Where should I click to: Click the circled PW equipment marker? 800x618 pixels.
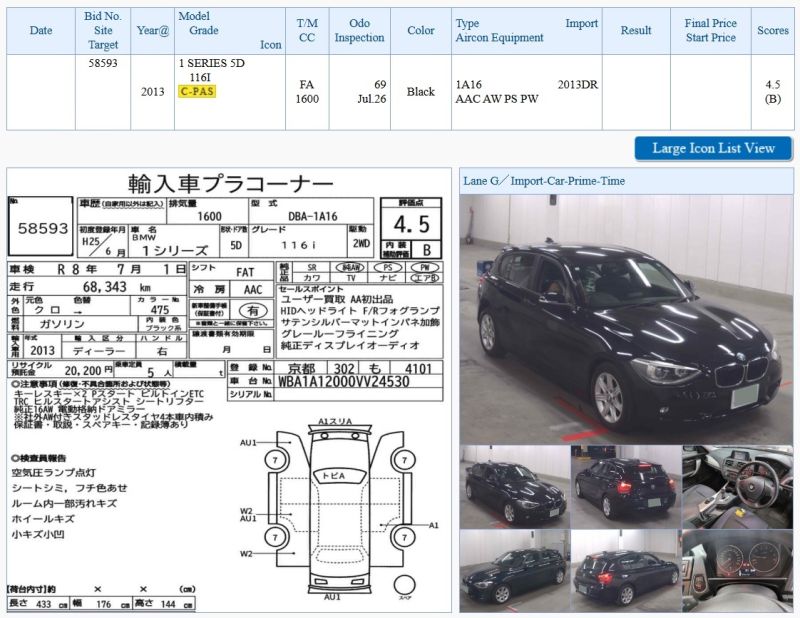(425, 267)
